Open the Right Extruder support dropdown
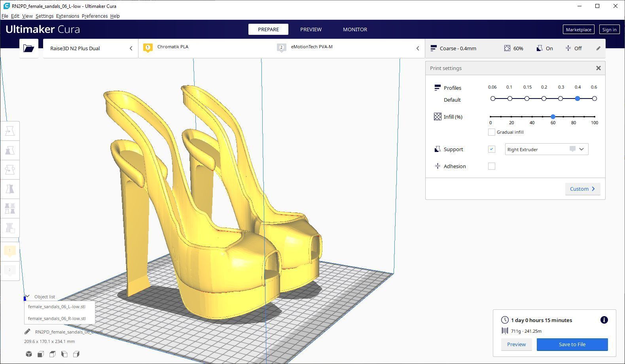The image size is (625, 364). [x=547, y=149]
